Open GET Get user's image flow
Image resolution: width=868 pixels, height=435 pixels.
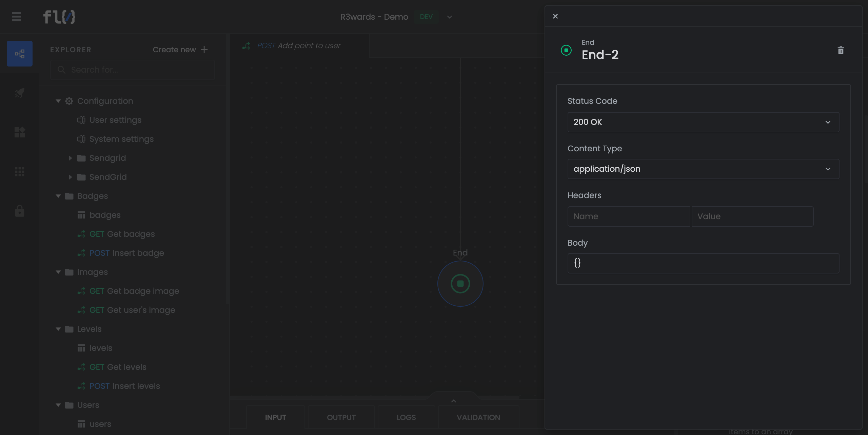[132, 310]
